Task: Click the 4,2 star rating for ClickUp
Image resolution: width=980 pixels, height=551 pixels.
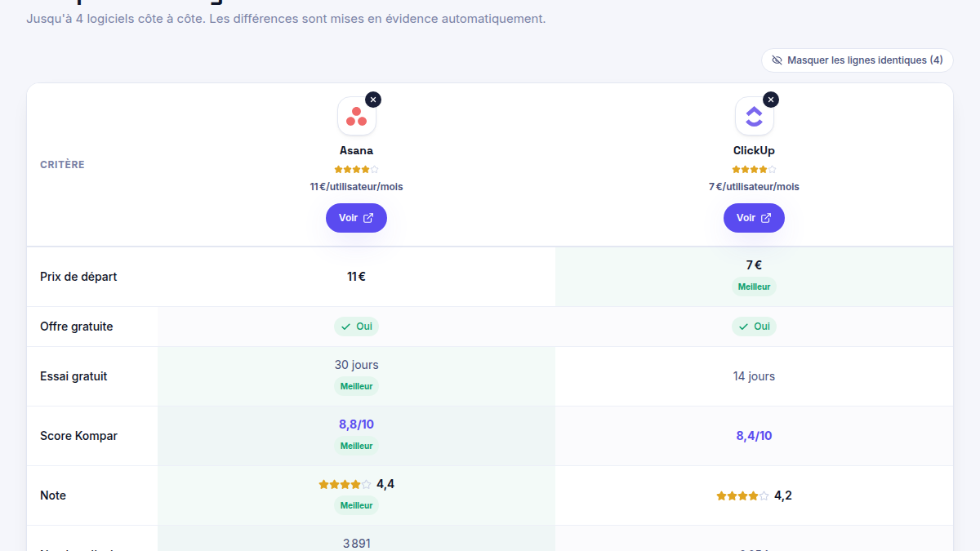Action: pos(754,495)
